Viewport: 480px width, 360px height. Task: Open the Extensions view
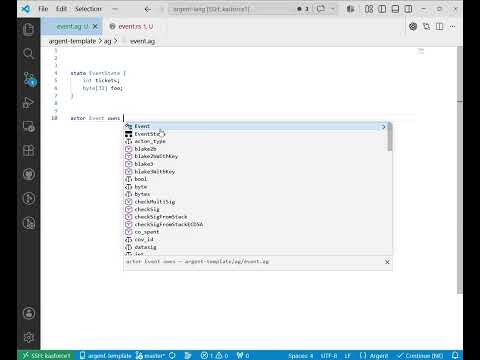coord(29,150)
